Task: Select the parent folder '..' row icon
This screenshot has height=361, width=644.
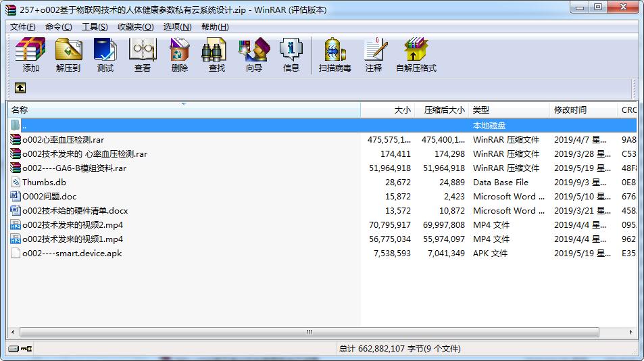Action: click(15, 125)
